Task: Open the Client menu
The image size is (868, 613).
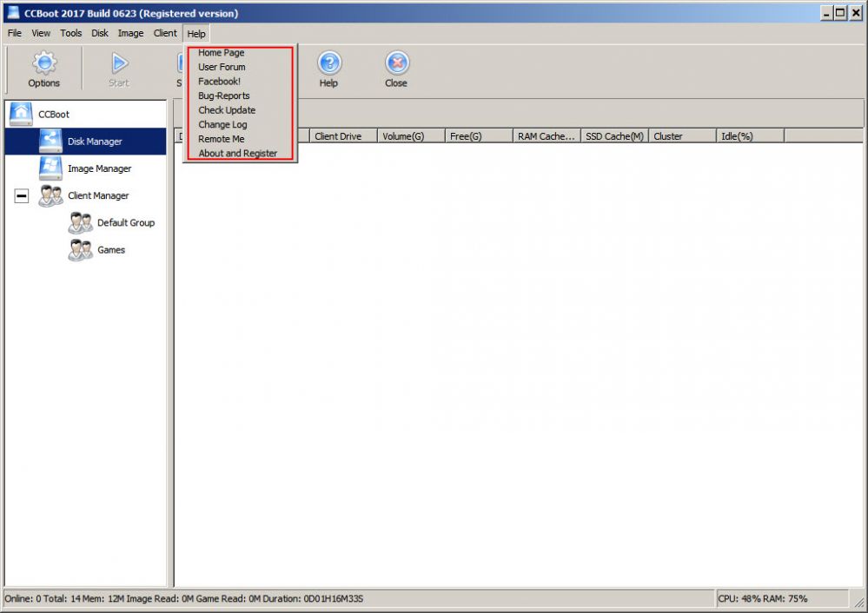Action: [x=165, y=33]
